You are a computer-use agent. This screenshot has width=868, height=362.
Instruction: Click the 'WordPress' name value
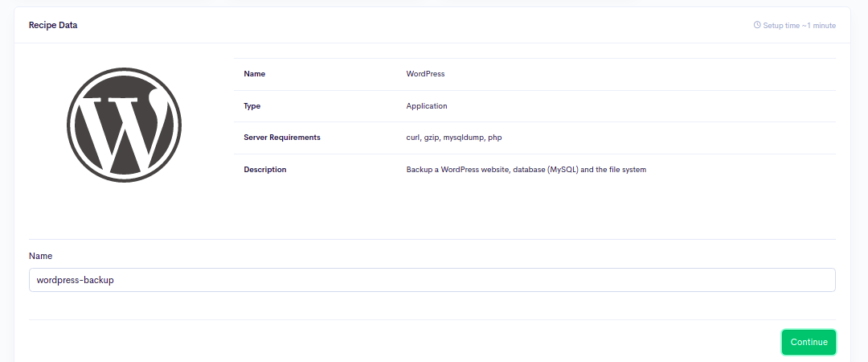(425, 74)
